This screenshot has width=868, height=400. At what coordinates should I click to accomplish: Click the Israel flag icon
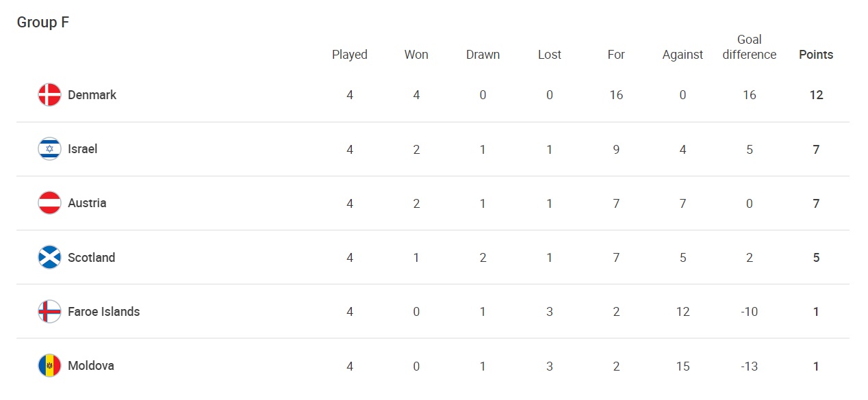(x=49, y=149)
